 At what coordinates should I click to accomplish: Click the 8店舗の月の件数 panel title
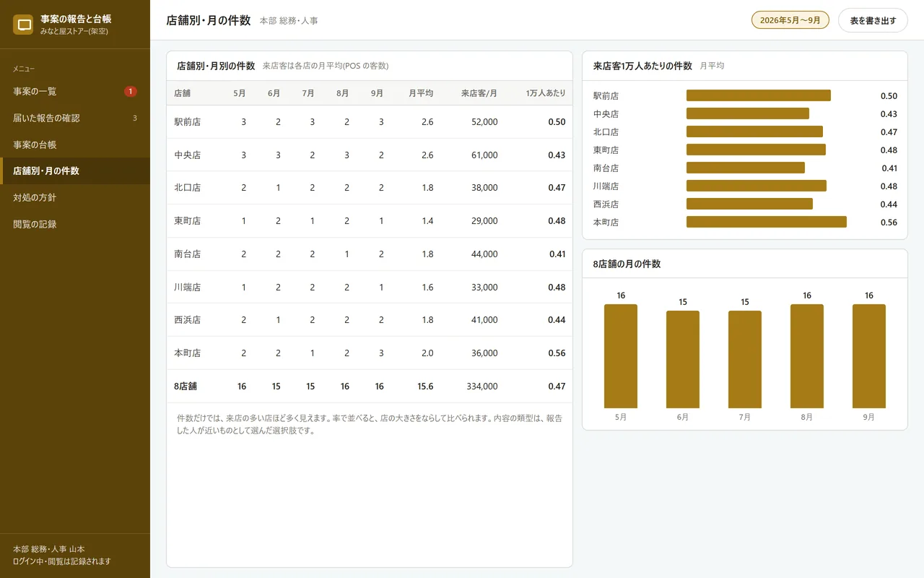coord(627,264)
